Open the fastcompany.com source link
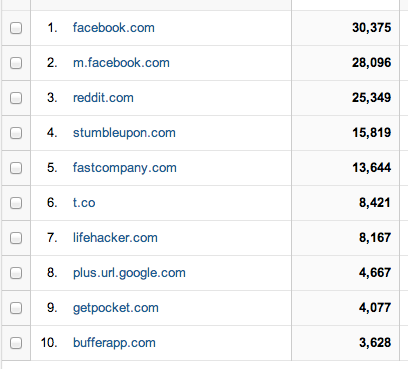 click(125, 168)
